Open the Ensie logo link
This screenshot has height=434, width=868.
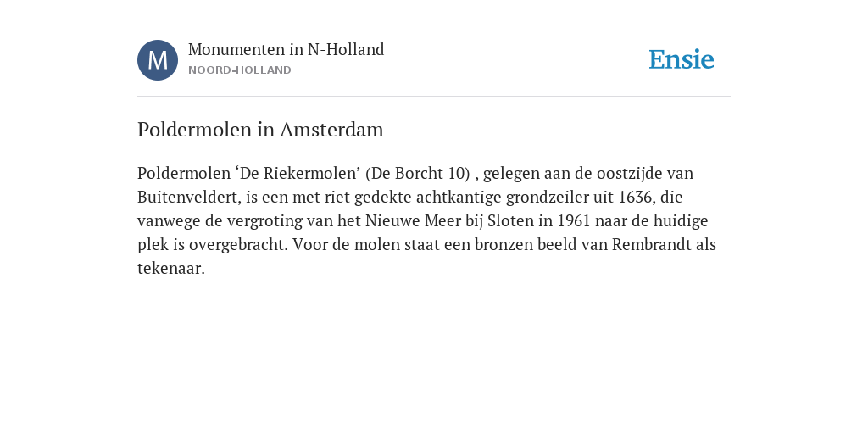(682, 59)
